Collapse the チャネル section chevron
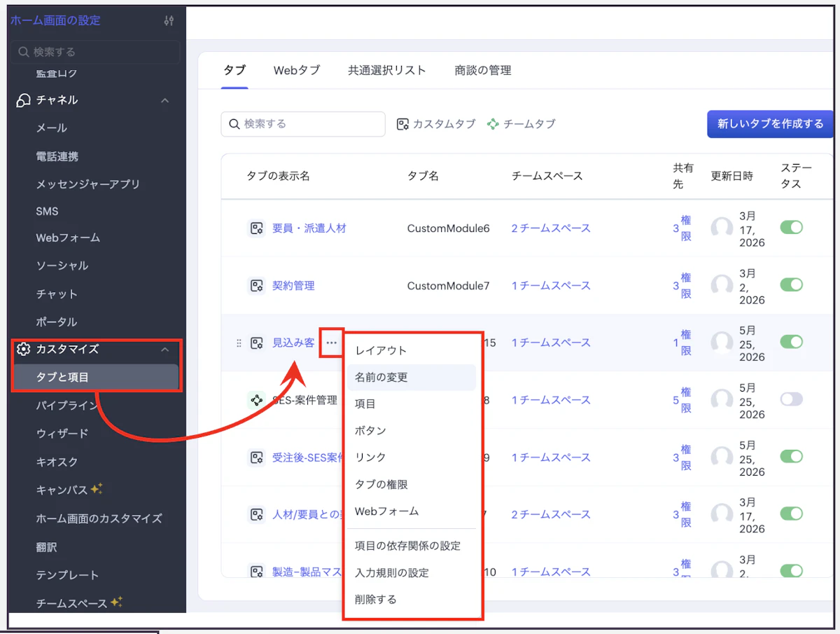Screen dimensions: 840x634 point(165,100)
